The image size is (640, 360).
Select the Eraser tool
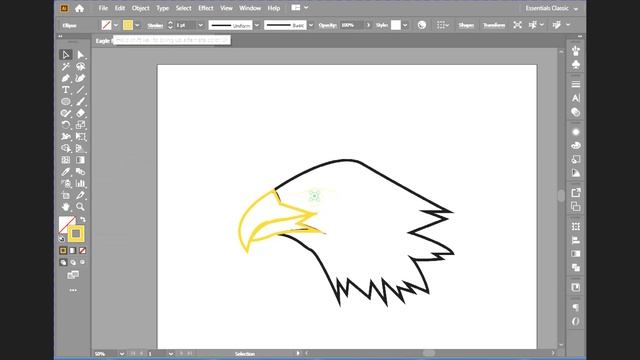point(80,113)
